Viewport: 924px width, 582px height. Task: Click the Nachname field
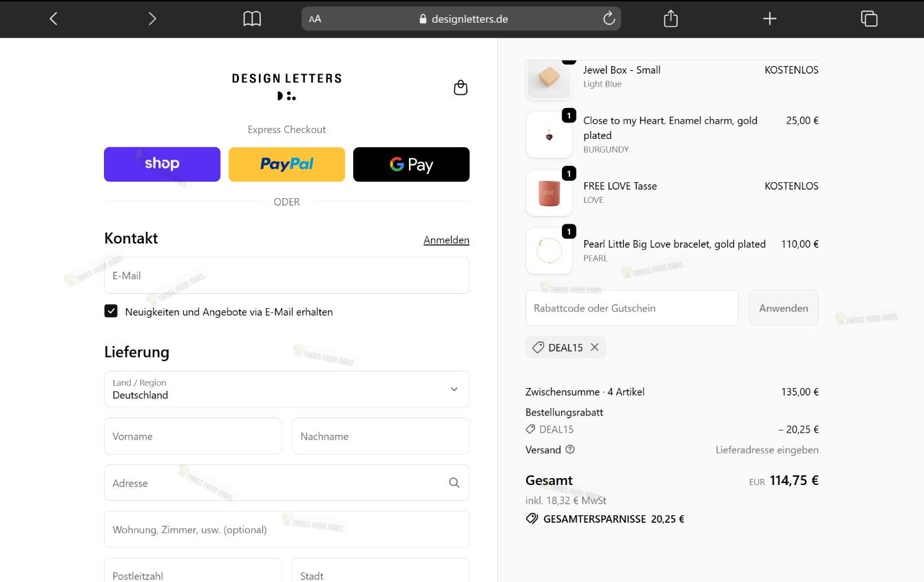(380, 436)
